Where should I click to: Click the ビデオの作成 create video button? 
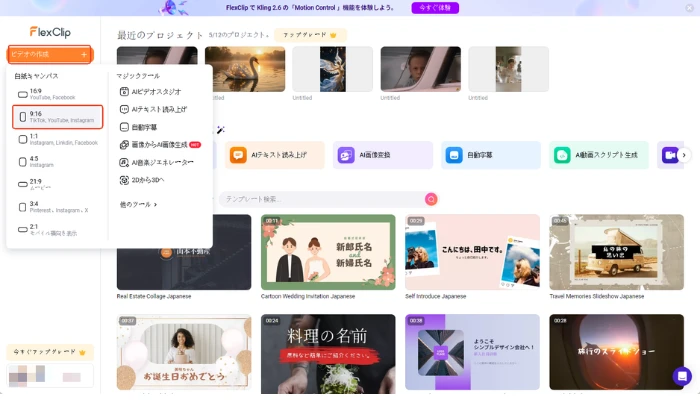(50, 54)
